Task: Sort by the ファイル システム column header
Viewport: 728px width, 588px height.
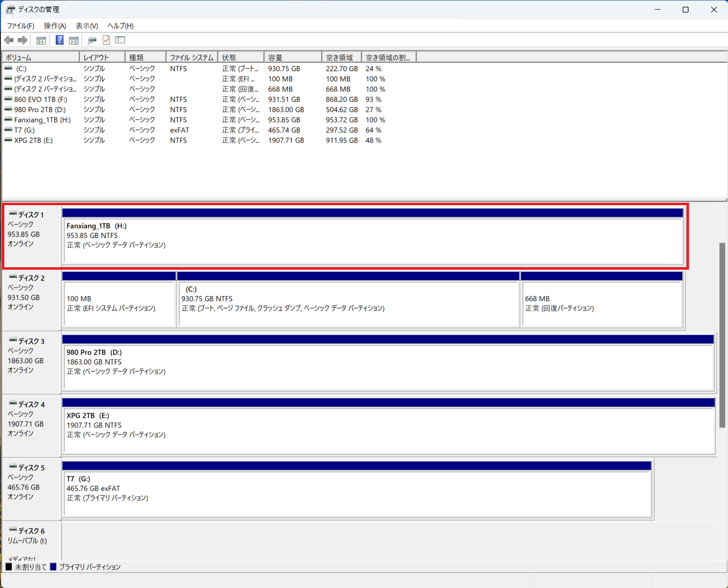Action: pyautogui.click(x=192, y=57)
